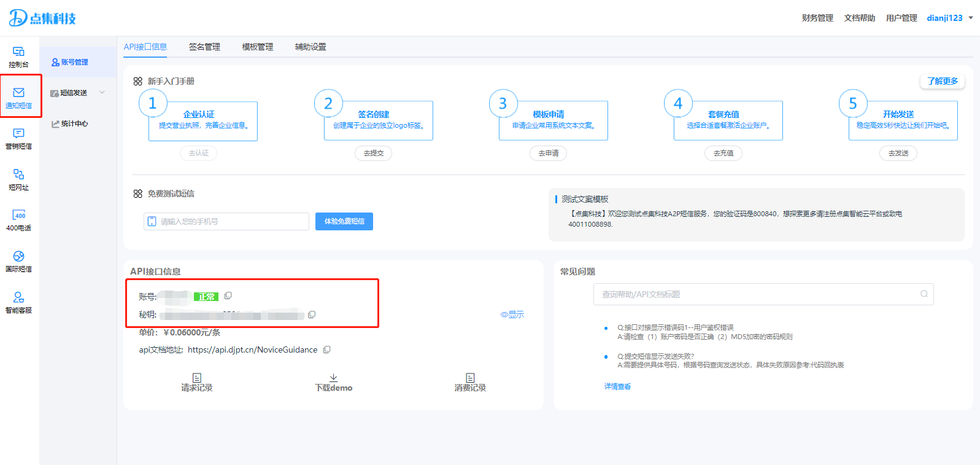
Task: Open the 智能客服 sidebar icon
Action: click(18, 298)
